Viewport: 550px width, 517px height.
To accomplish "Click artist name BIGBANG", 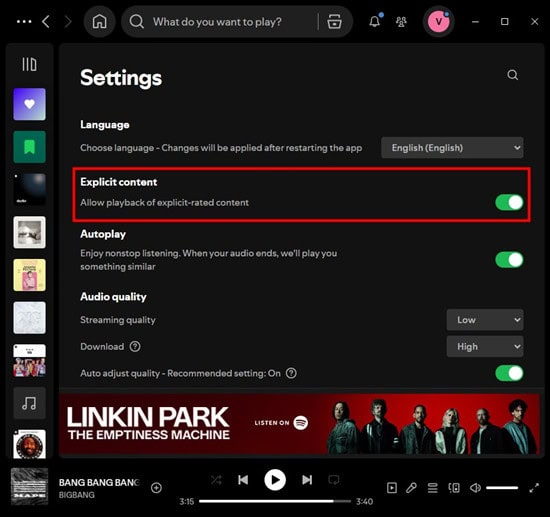I will pyautogui.click(x=76, y=495).
